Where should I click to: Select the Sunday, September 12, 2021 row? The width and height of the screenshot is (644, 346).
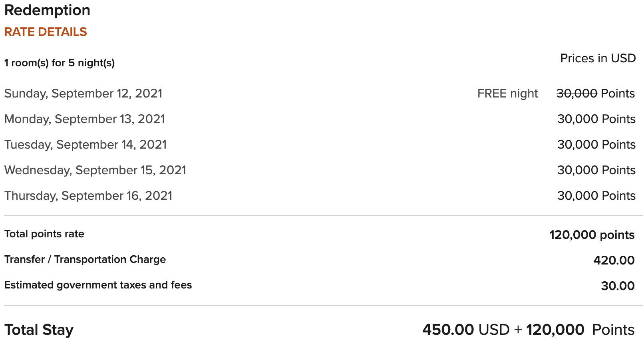pos(320,93)
